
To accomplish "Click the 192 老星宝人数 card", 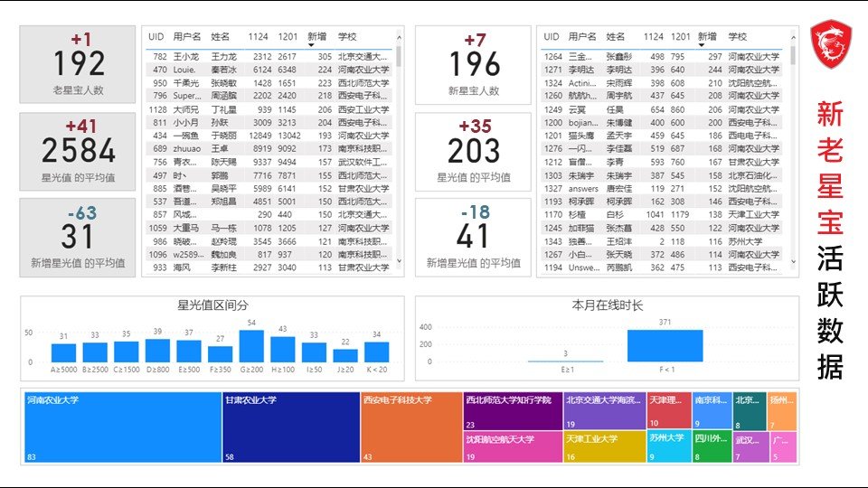I will (x=79, y=65).
